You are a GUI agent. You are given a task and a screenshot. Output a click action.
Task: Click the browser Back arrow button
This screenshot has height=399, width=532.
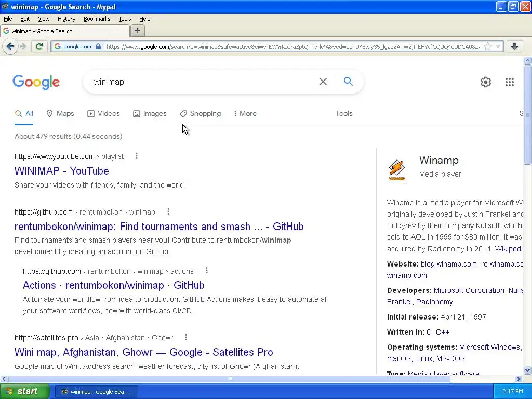(10, 46)
